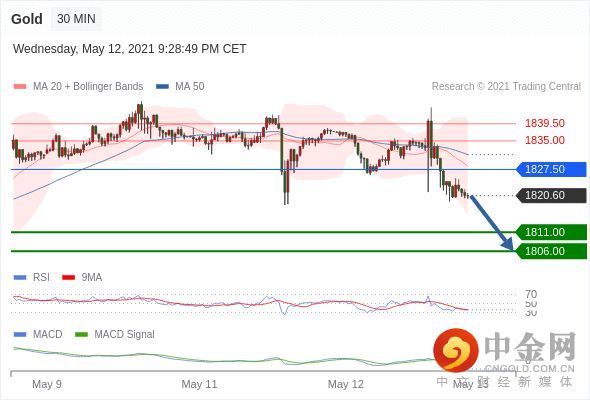Click the 'RSI' legend label
Viewport: 590px width, 400px height.
[x=41, y=277]
